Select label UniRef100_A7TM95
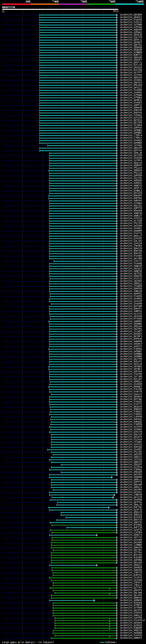 coord(131,608)
